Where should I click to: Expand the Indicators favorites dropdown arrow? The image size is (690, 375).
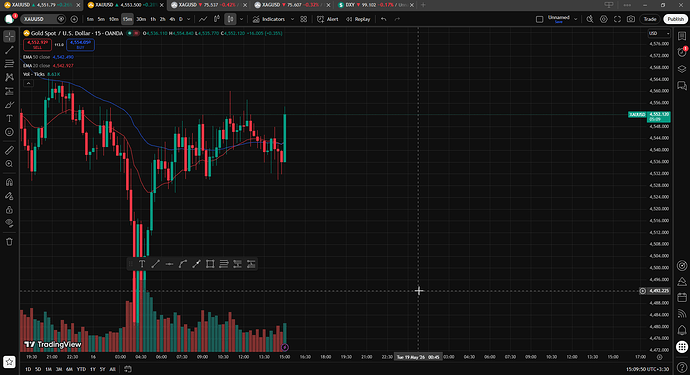coord(292,19)
